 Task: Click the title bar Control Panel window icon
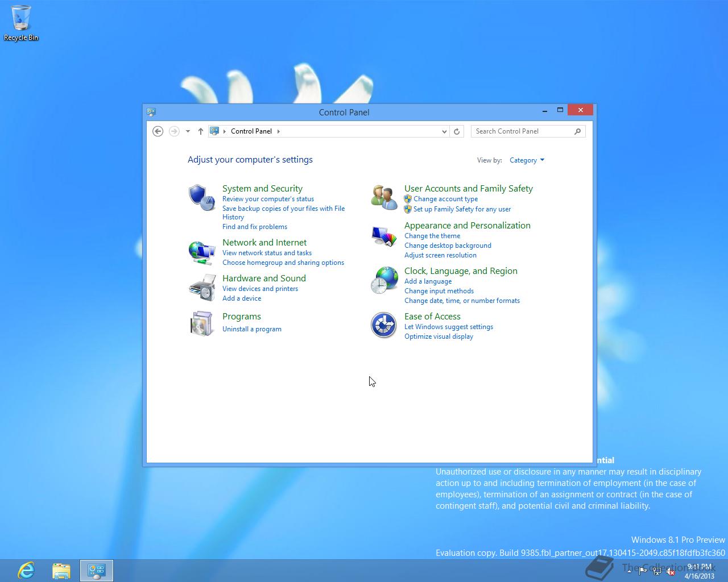point(151,112)
